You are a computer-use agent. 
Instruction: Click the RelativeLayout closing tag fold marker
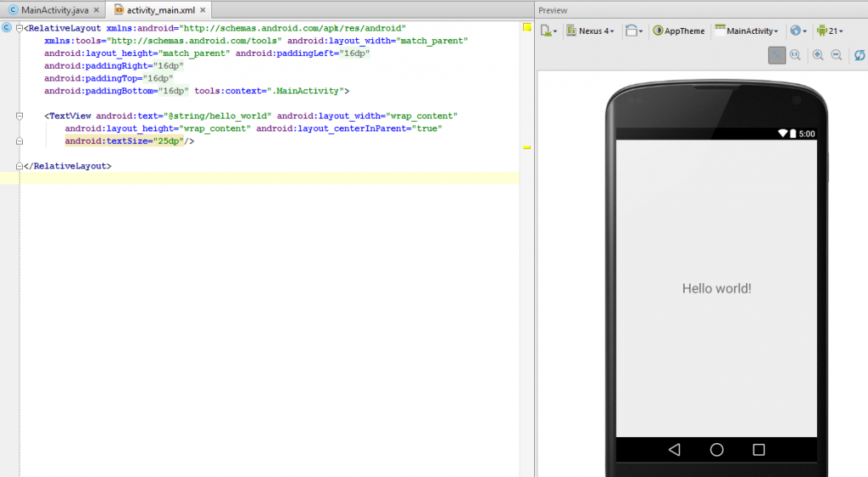[19, 166]
